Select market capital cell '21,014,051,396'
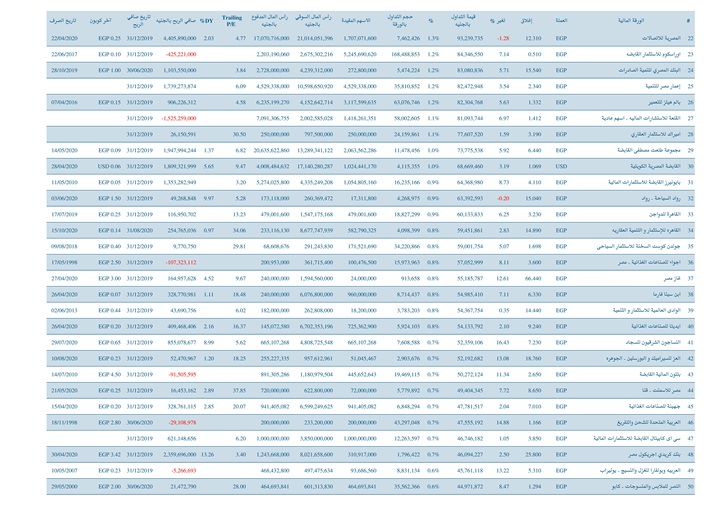 pos(315,39)
